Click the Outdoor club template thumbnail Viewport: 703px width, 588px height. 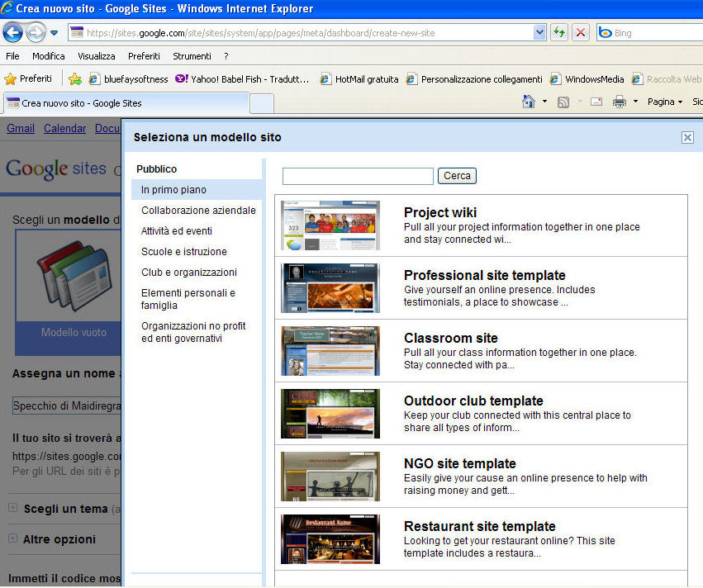[330, 414]
